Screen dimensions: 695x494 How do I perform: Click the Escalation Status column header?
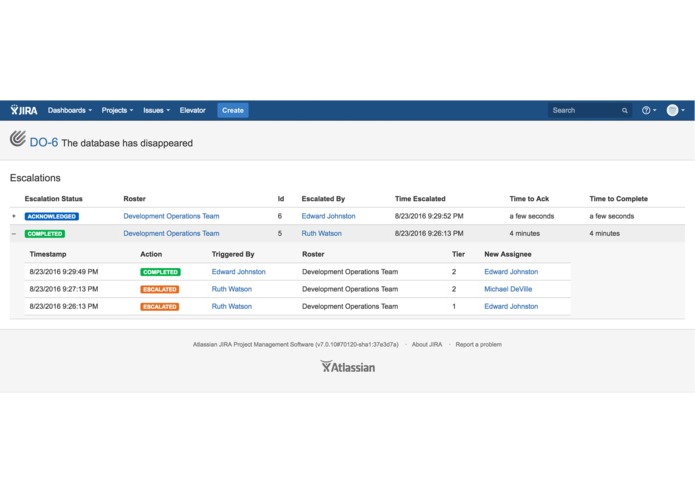[54, 199]
